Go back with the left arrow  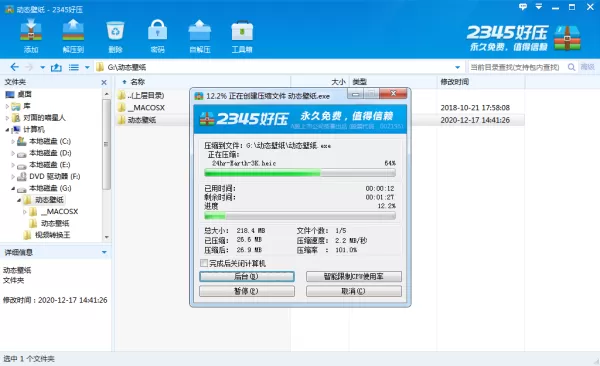coord(15,67)
